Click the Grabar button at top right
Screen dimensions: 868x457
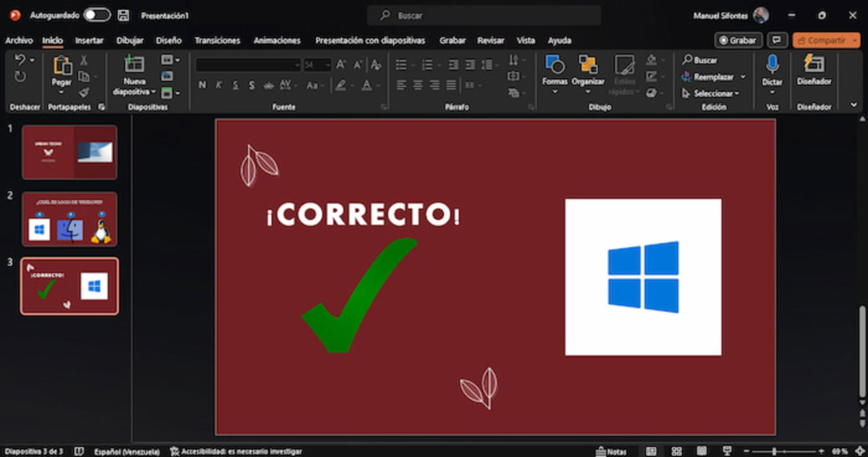[x=738, y=40]
